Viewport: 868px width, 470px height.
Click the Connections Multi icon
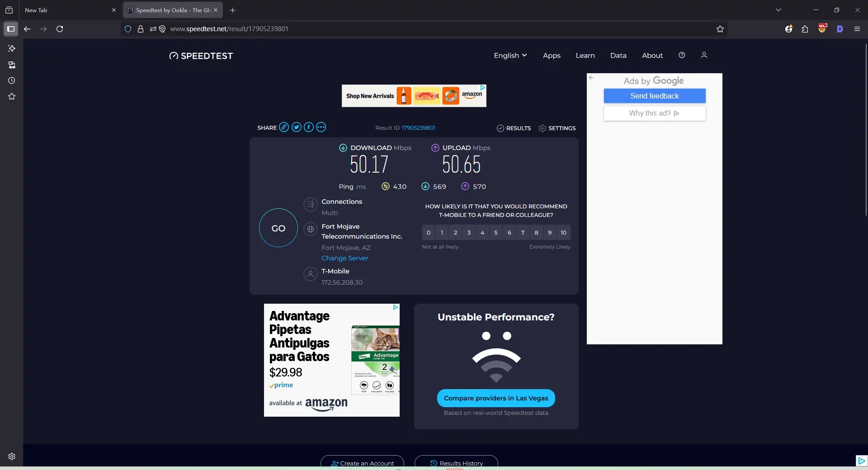point(311,204)
